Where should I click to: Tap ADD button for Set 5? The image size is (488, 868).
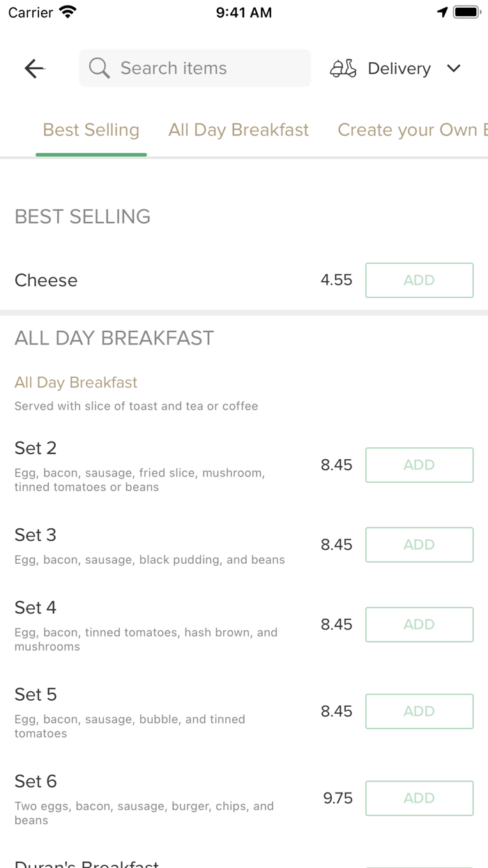pyautogui.click(x=419, y=712)
